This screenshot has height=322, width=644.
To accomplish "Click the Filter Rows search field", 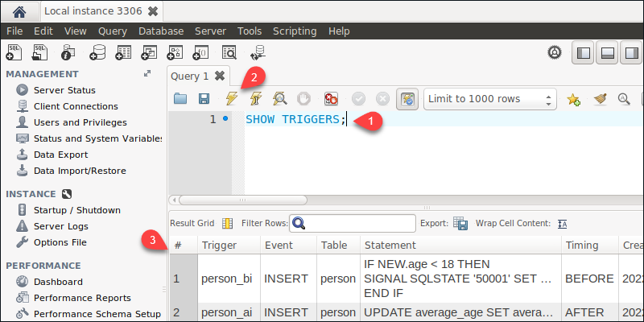I will pos(353,224).
